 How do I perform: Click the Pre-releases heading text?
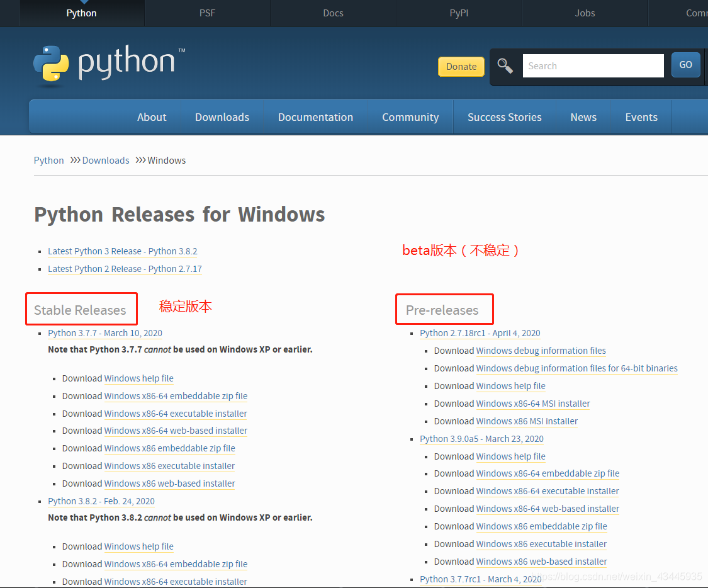click(x=442, y=310)
